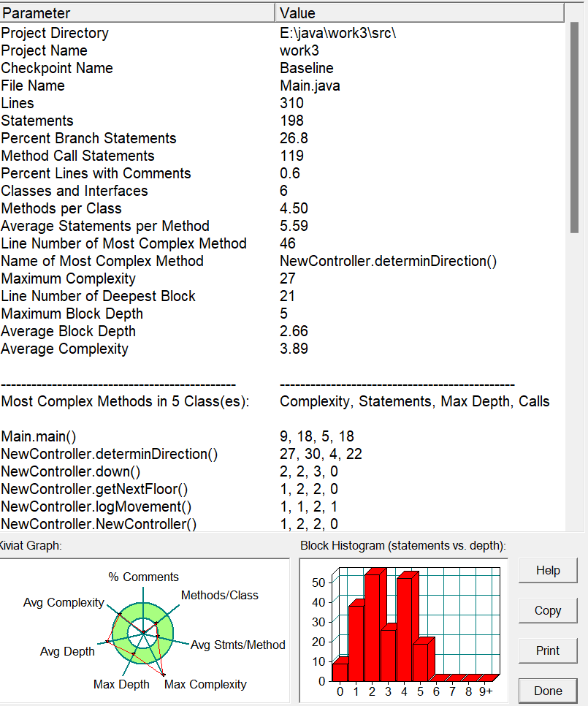
Task: Select the Methods per Class row
Action: (283, 208)
